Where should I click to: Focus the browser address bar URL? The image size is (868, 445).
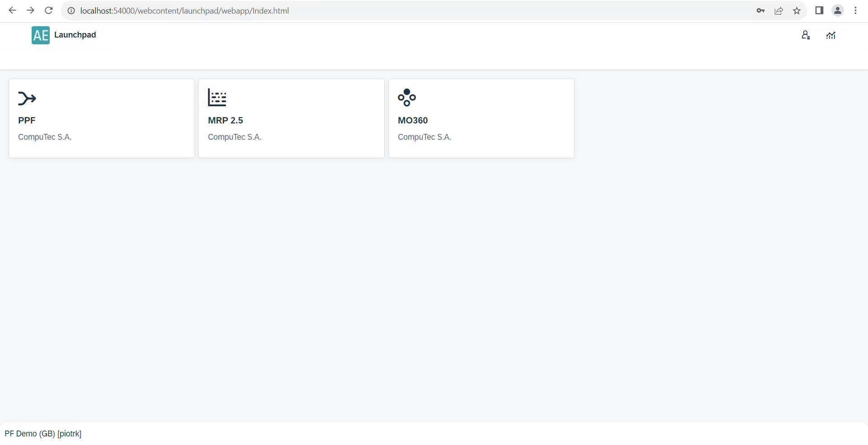184,11
